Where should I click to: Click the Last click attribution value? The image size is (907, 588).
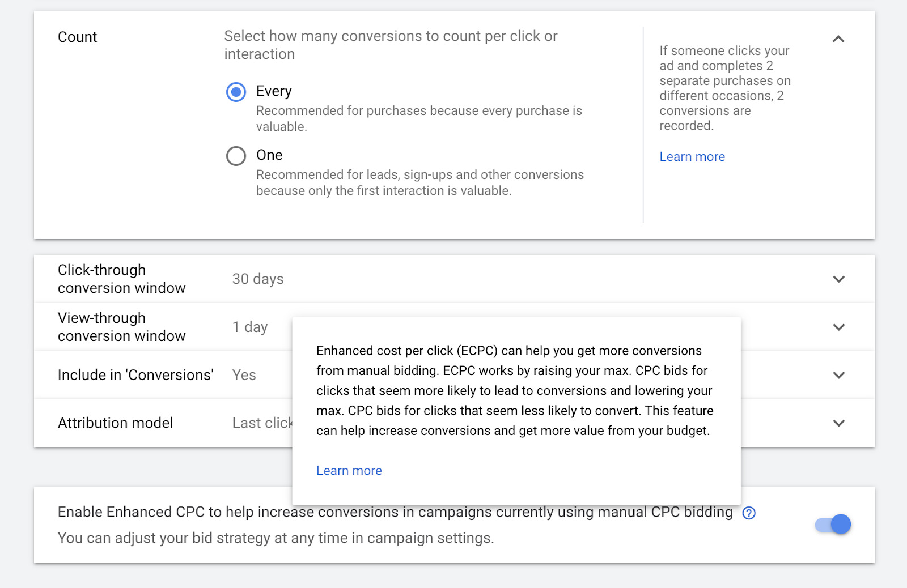point(261,423)
